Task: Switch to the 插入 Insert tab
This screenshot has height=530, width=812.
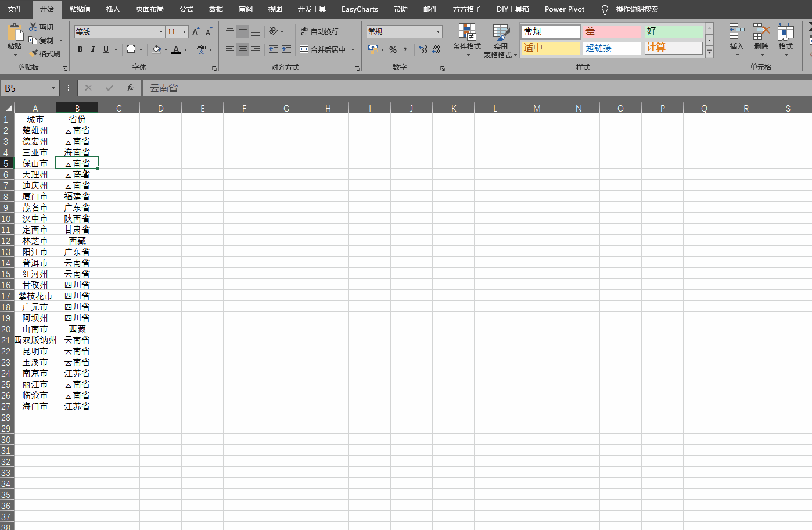Action: (x=113, y=9)
